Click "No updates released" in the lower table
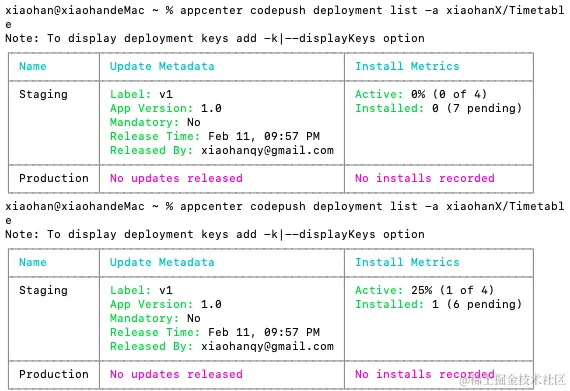 [176, 374]
